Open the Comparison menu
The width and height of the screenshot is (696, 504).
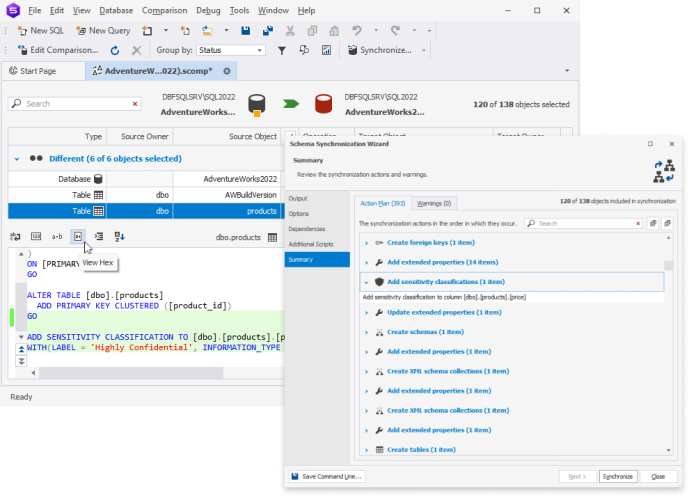(164, 10)
